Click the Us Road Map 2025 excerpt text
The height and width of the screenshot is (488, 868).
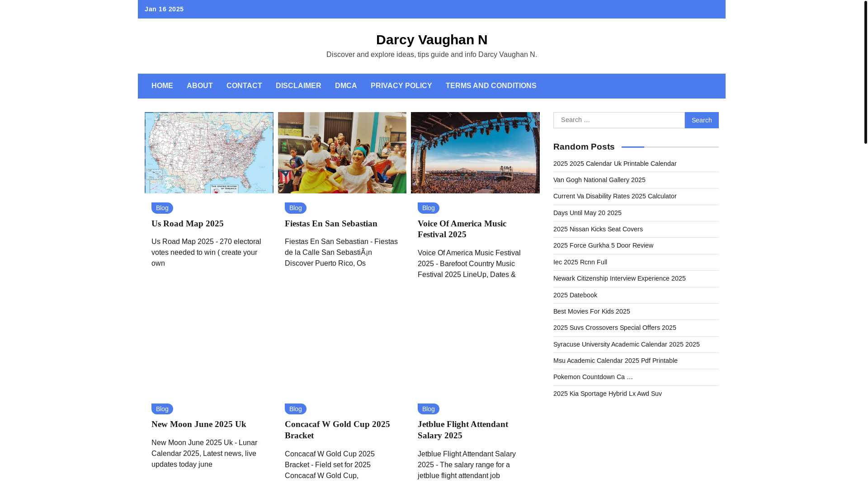[206, 253]
